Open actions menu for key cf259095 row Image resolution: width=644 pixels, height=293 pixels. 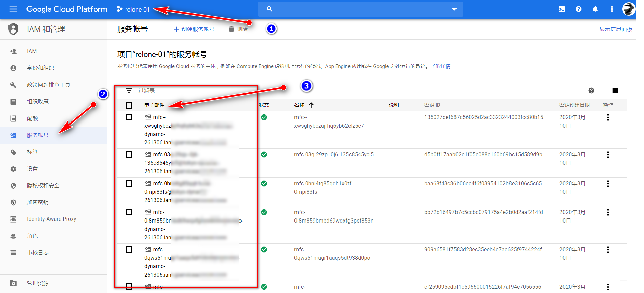(x=608, y=287)
